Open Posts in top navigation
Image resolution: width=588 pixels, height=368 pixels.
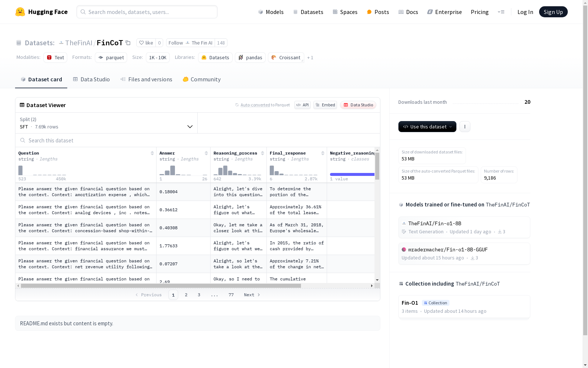tap(378, 12)
